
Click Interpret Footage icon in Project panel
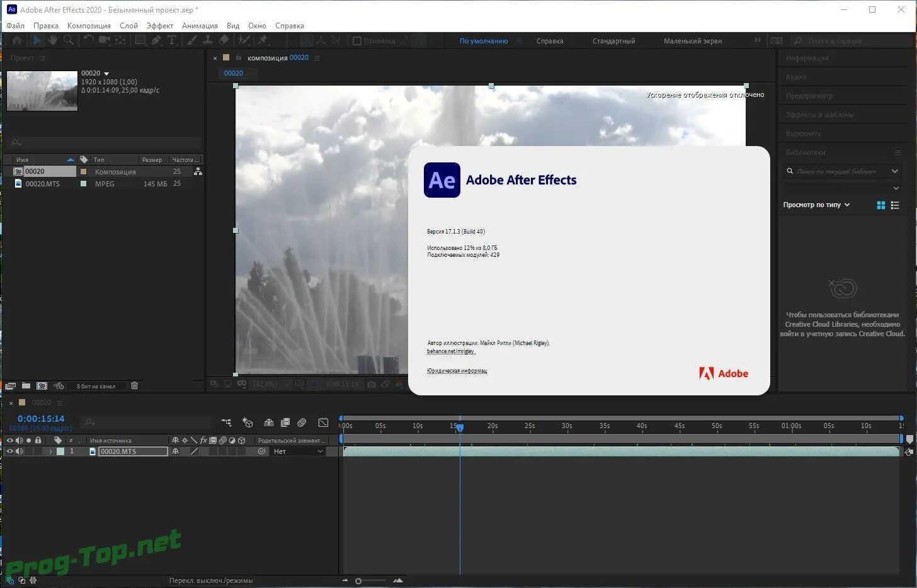10,386
